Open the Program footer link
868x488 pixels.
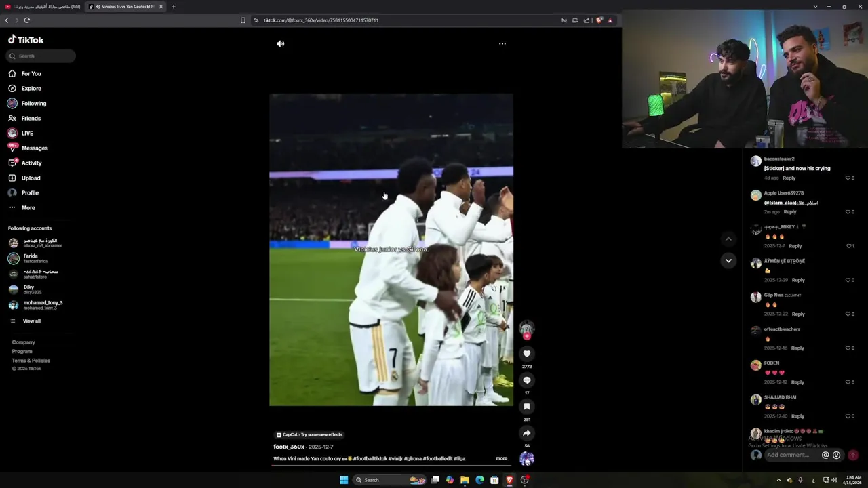point(22,351)
